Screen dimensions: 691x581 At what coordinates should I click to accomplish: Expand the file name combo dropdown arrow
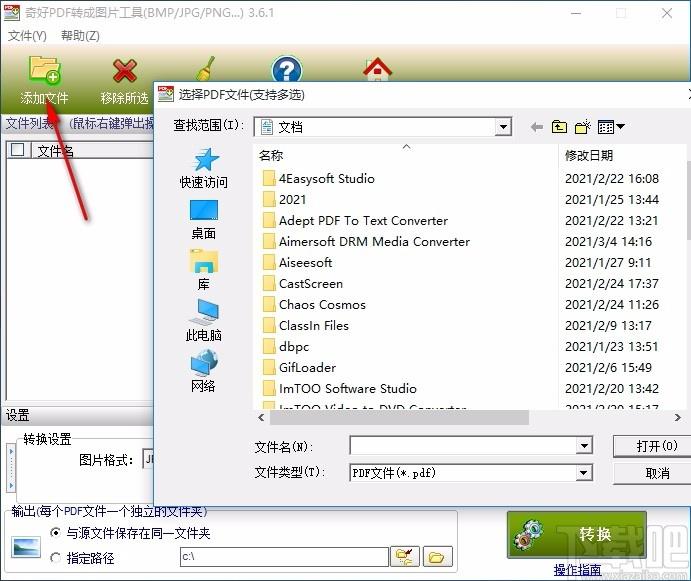(584, 446)
